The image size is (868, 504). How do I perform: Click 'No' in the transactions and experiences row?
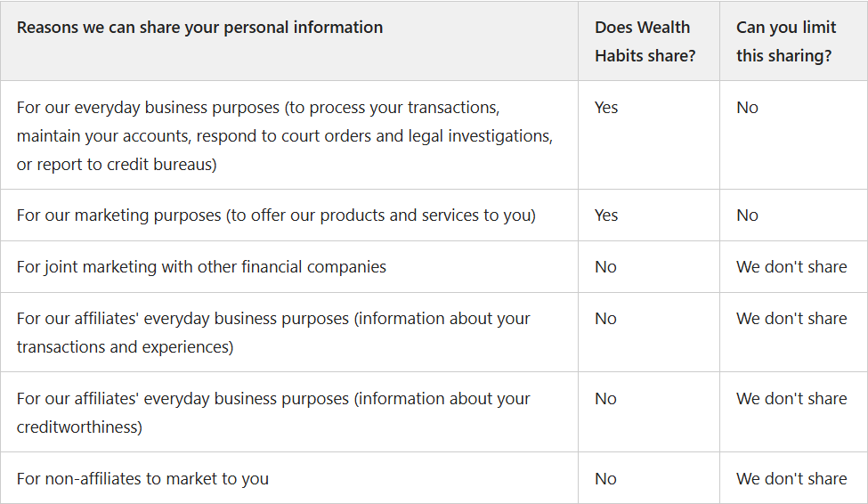[x=605, y=319]
